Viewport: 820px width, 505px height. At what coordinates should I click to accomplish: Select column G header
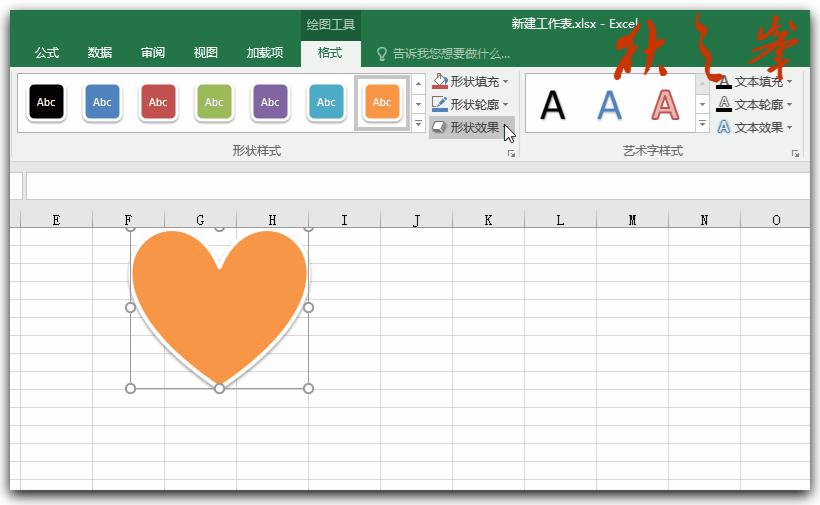coord(200,220)
